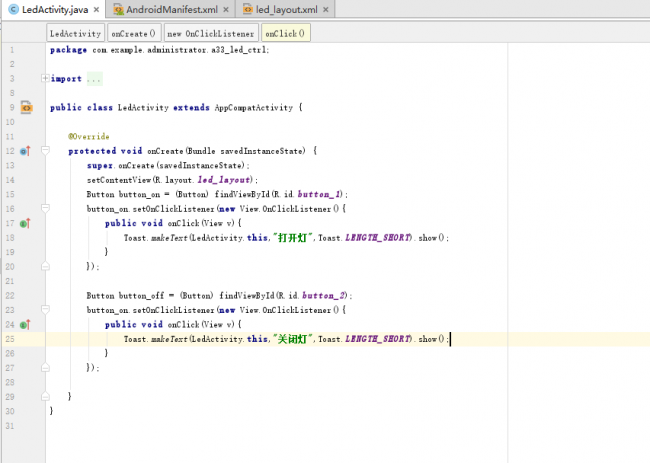Click the led_layout resource reference

click(224, 180)
